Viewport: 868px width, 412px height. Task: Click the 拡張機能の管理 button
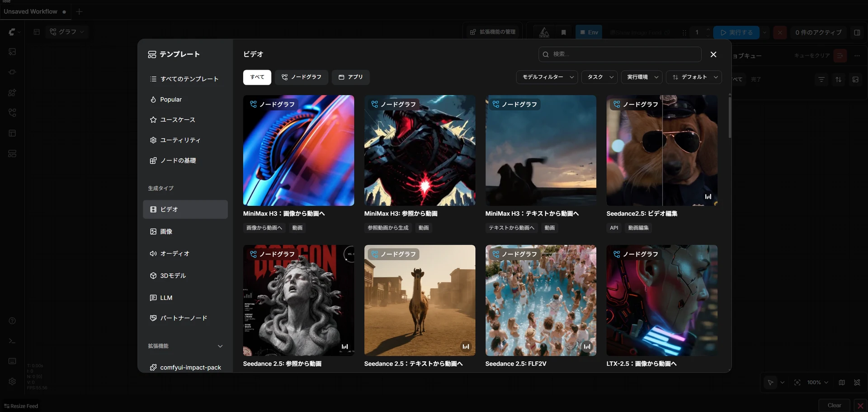click(x=493, y=32)
